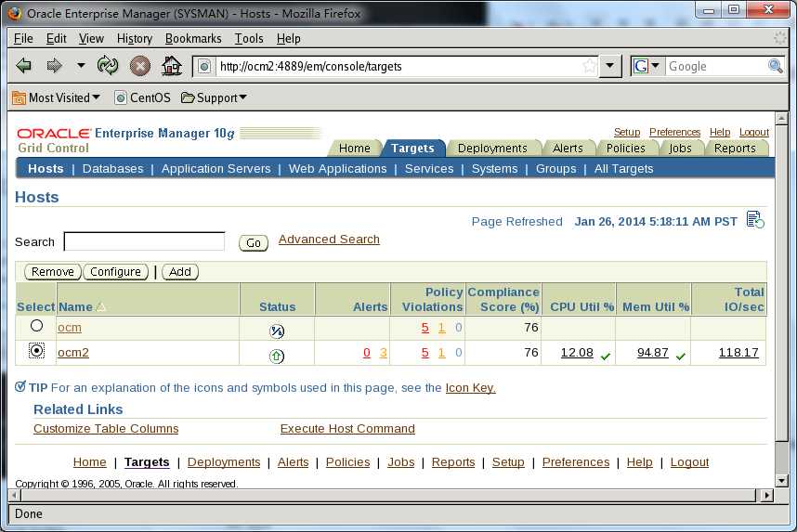The image size is (797, 532).
Task: Click Remove button
Action: pos(53,272)
